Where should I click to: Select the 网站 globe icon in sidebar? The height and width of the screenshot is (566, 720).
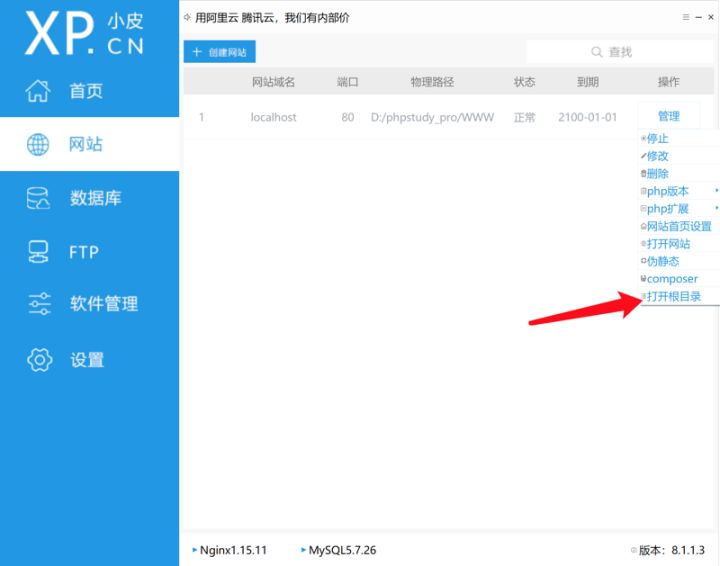pyautogui.click(x=38, y=145)
